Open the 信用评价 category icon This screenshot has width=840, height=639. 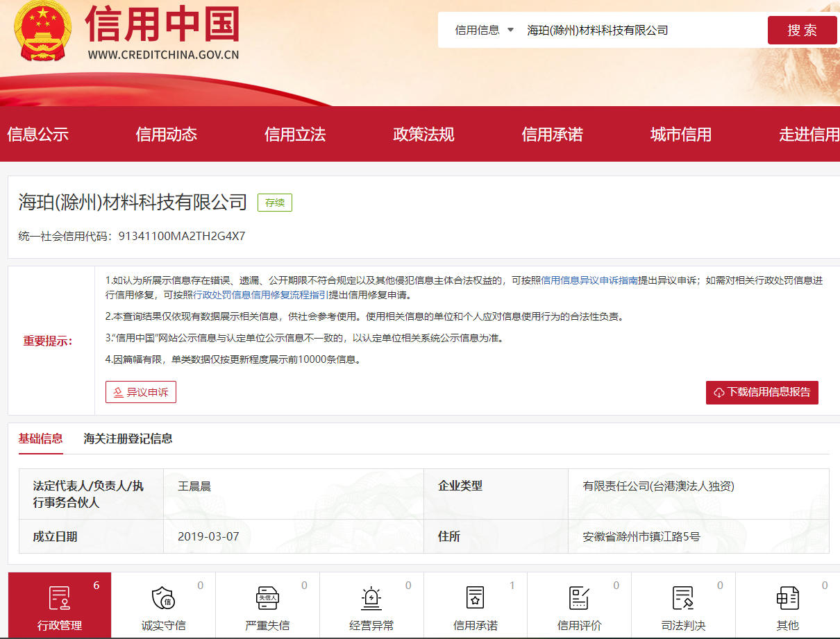pyautogui.click(x=579, y=597)
